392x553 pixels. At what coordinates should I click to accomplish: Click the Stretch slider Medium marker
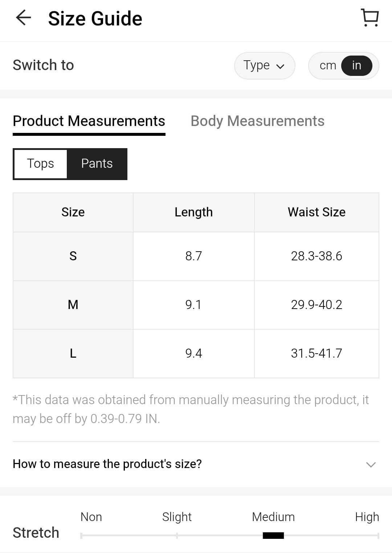(x=273, y=535)
